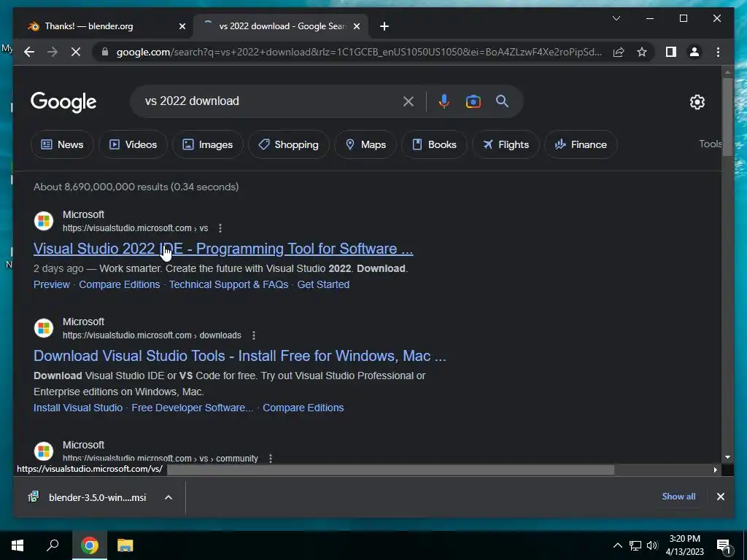Screen dimensions: 747x560
Task: View site information padlock icon
Action: point(105,52)
